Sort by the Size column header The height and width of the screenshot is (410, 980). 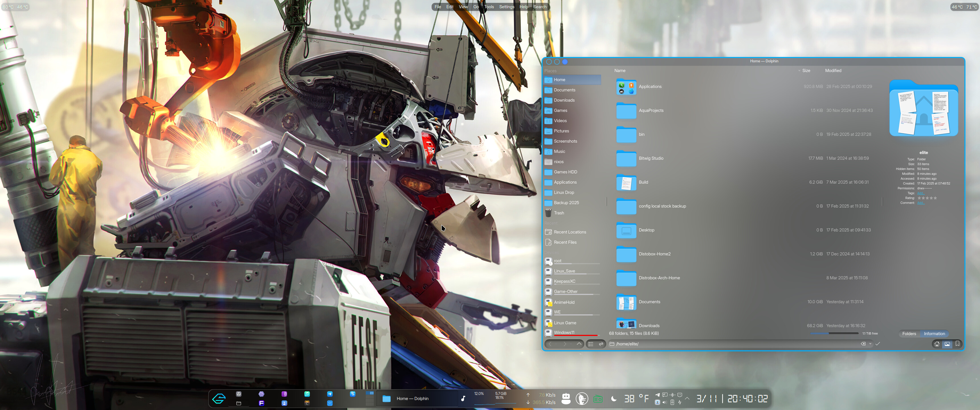pyautogui.click(x=806, y=71)
